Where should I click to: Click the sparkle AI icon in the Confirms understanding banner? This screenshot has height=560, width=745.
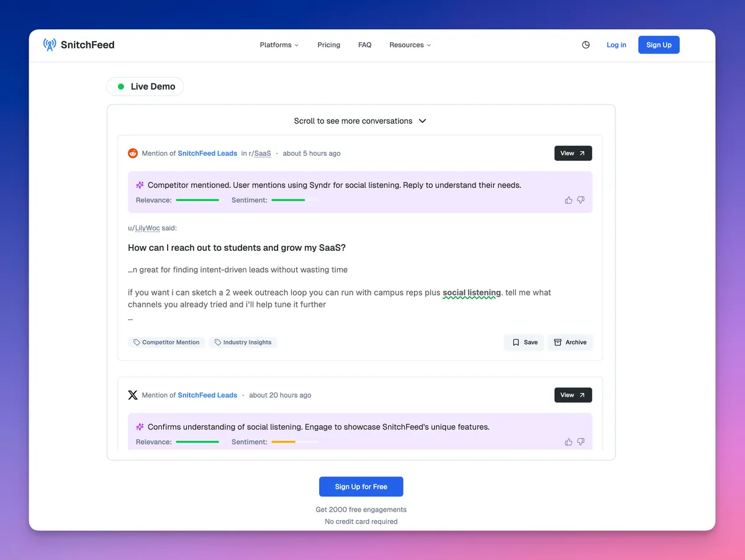(x=140, y=427)
